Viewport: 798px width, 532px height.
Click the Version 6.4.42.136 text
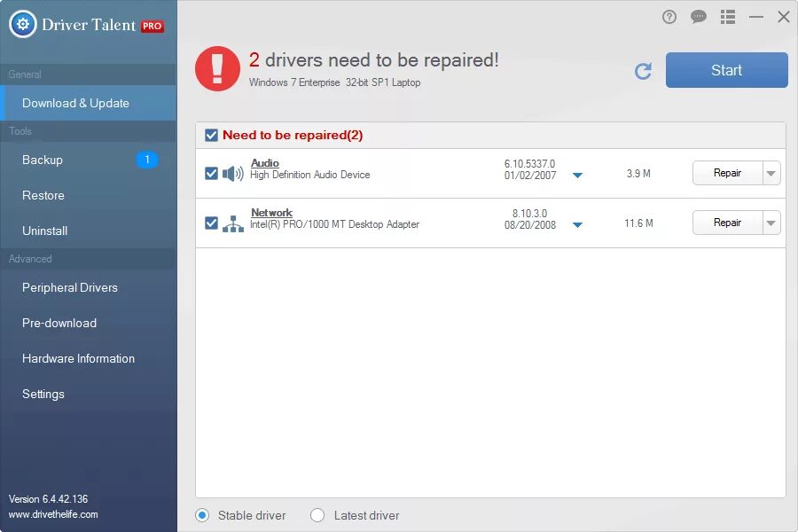[x=49, y=499]
